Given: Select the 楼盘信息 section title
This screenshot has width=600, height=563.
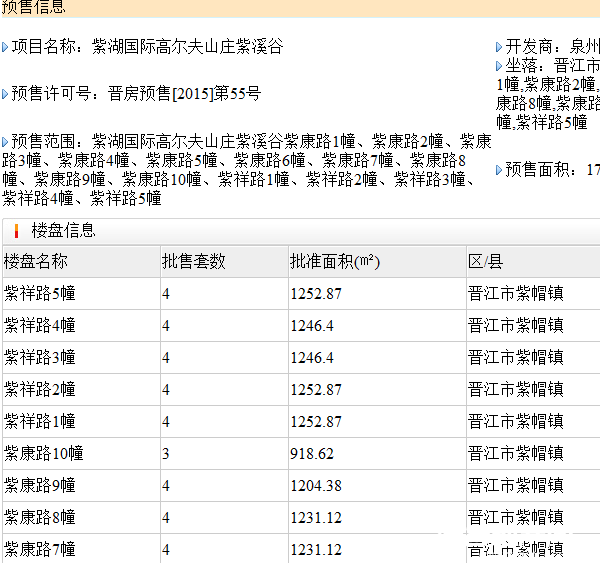Looking at the screenshot, I should (64, 230).
